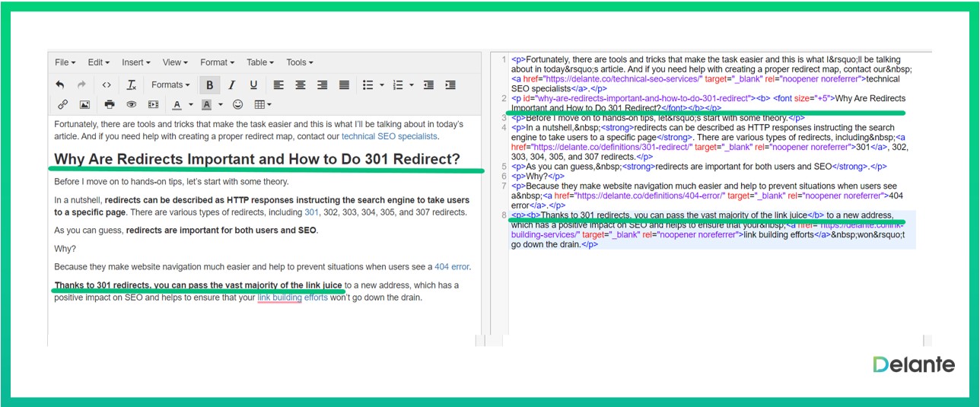Click the undo arrow icon
Screen dimensions: 980x407
(x=61, y=85)
